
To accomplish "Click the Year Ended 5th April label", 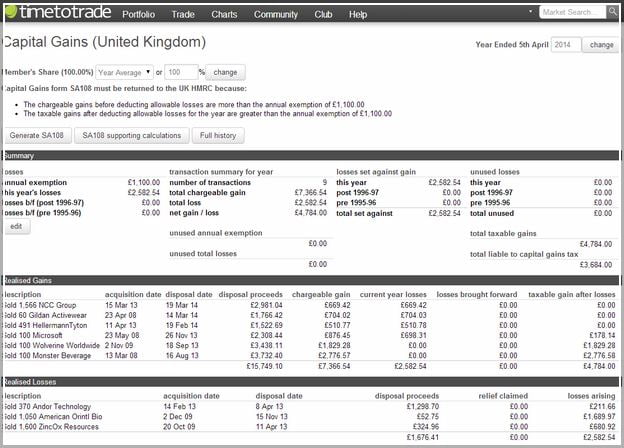I will point(512,45).
